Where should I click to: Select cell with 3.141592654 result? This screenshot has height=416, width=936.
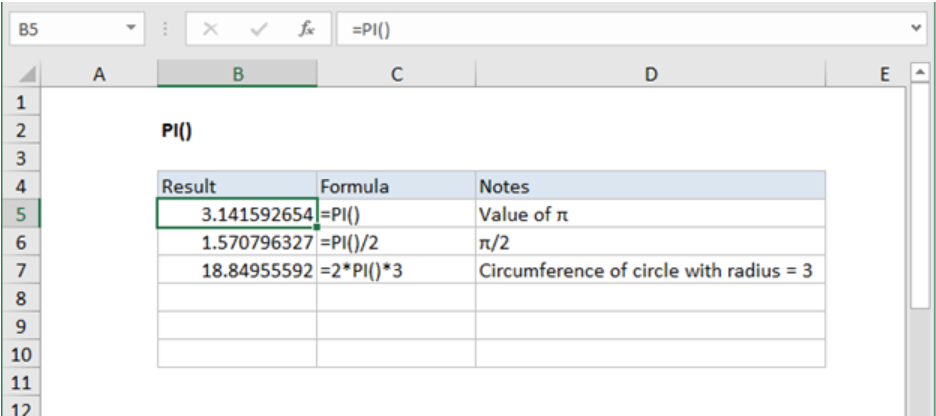pyautogui.click(x=237, y=214)
